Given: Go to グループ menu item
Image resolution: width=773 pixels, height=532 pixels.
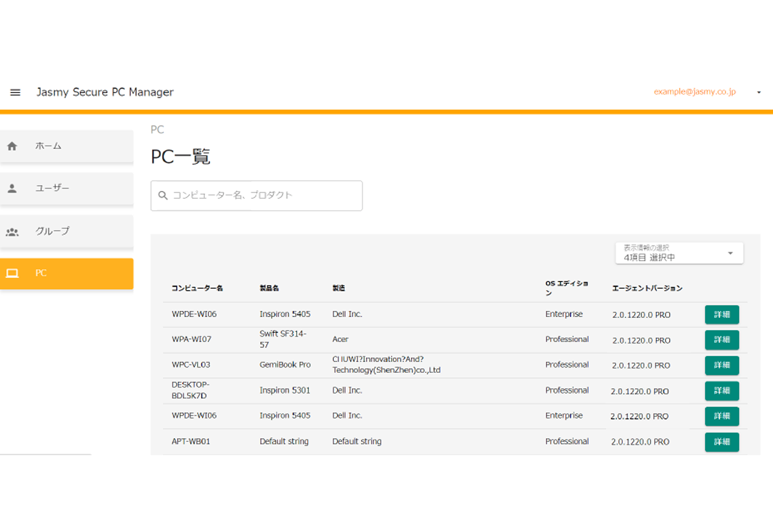Looking at the screenshot, I should click(x=67, y=231).
